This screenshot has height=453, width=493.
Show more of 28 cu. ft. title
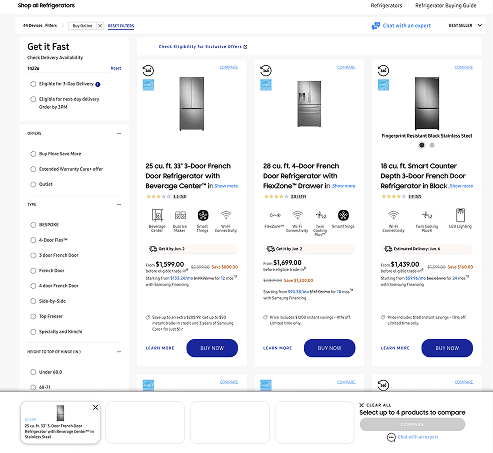(344, 186)
